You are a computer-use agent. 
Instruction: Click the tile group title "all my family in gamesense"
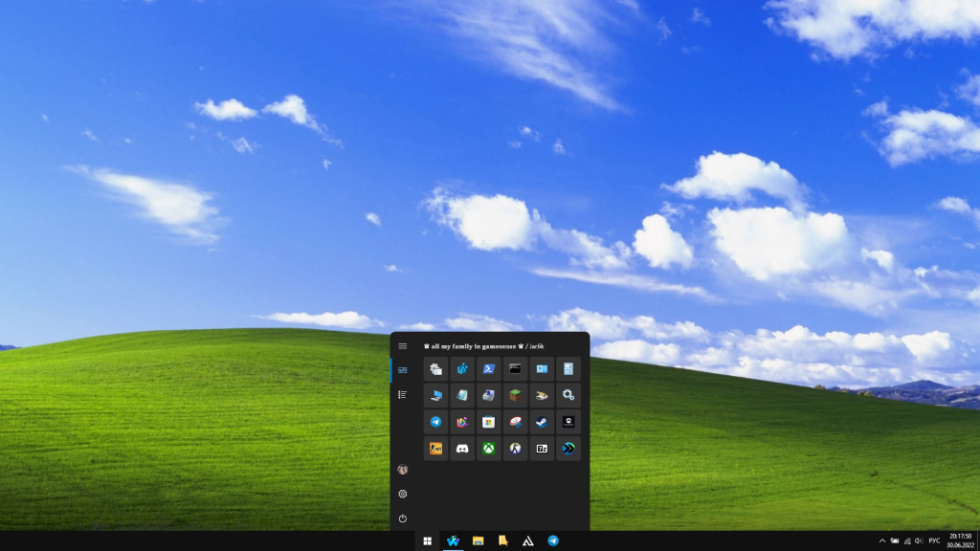(x=473, y=346)
